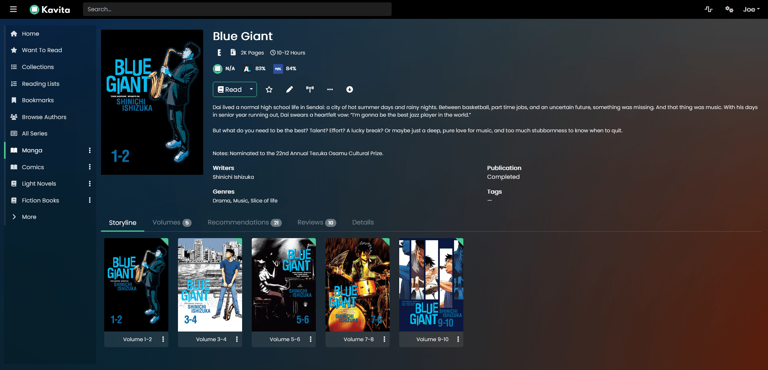Open the hamburger navigation menu
Image resolution: width=768 pixels, height=370 pixels.
click(13, 9)
